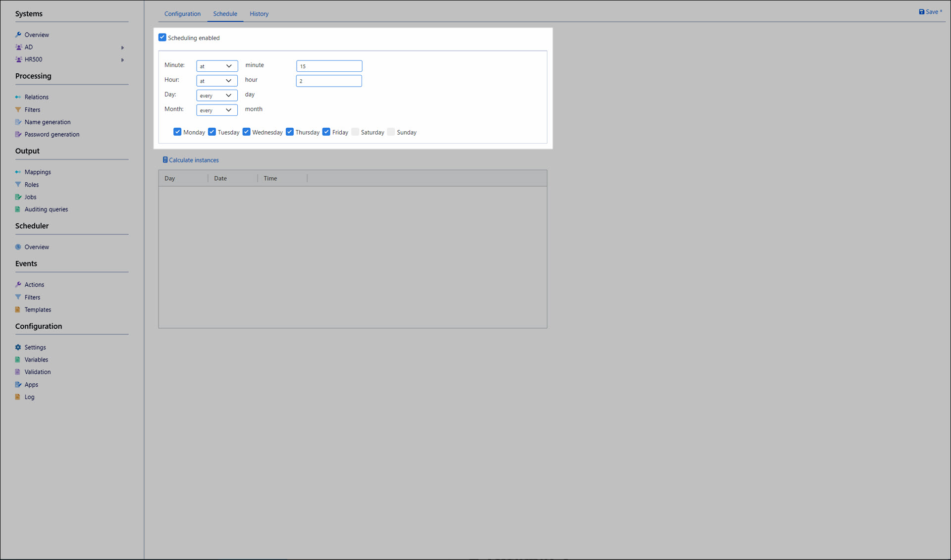Click the Mappings arrow icon
This screenshot has height=560, width=951.
18,172
